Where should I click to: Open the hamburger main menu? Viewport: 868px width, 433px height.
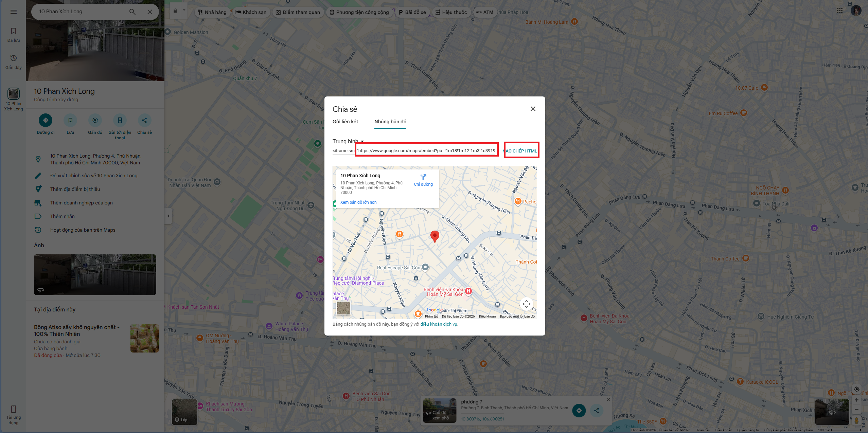tap(14, 12)
